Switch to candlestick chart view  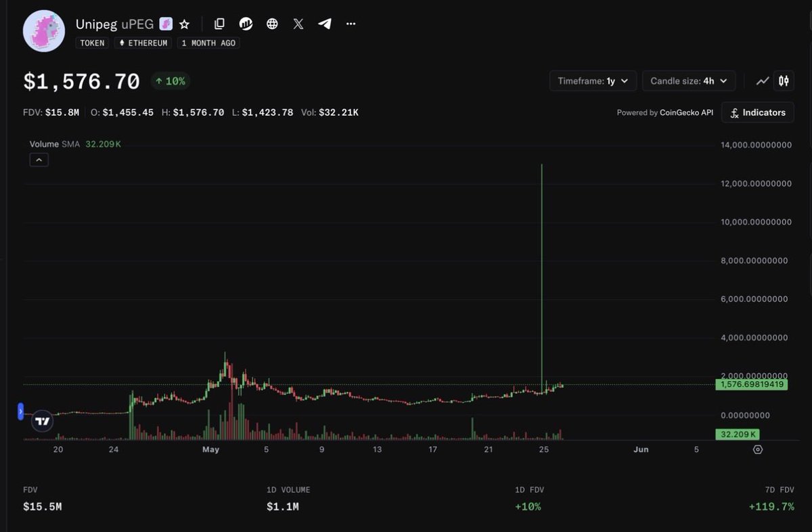[784, 81]
